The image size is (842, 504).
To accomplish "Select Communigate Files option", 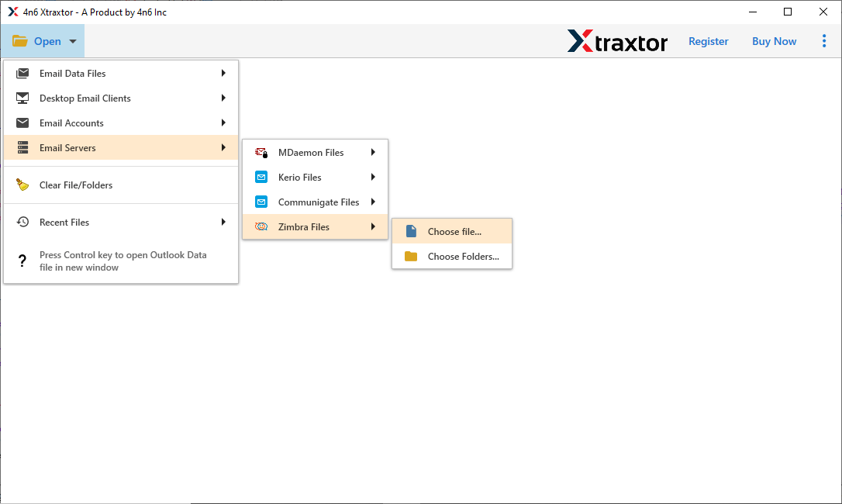I will point(316,202).
